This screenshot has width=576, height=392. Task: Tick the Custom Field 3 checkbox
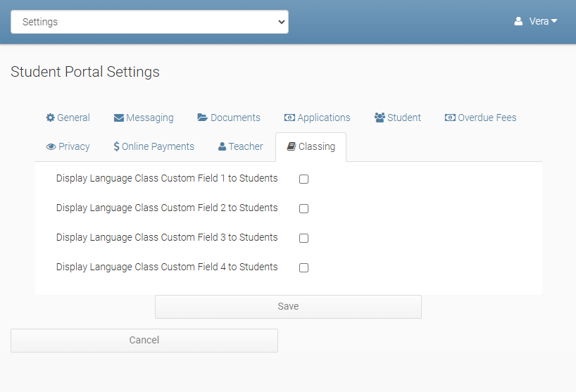[303, 238]
